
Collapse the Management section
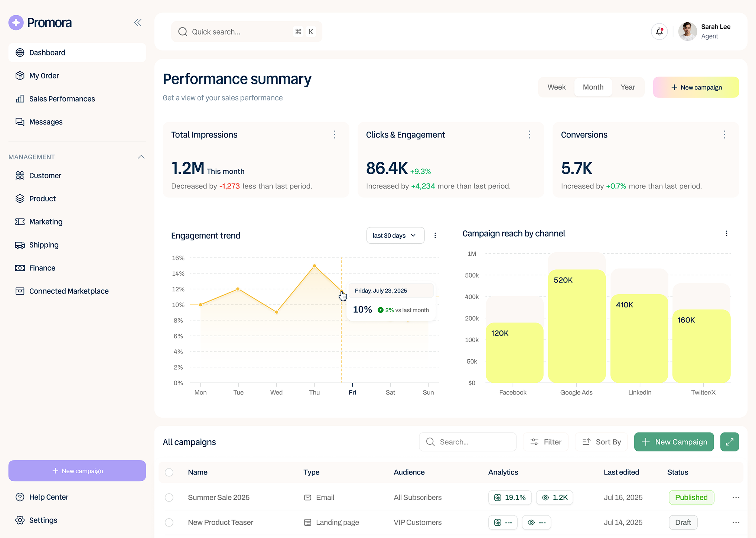[141, 157]
